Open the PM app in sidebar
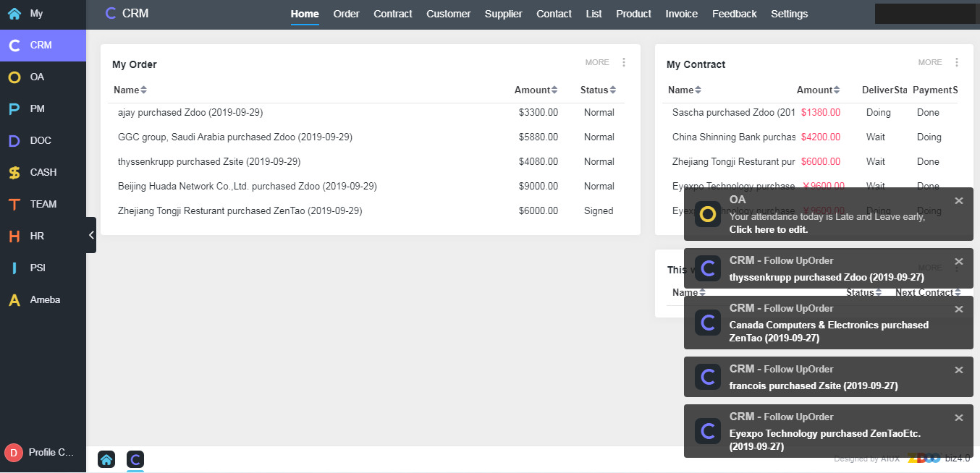Screen dimensions: 980x473 click(x=43, y=108)
